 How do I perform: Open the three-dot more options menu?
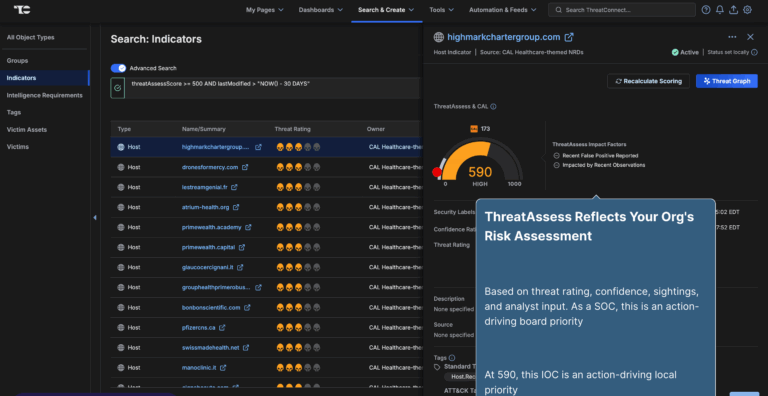pyautogui.click(x=732, y=37)
